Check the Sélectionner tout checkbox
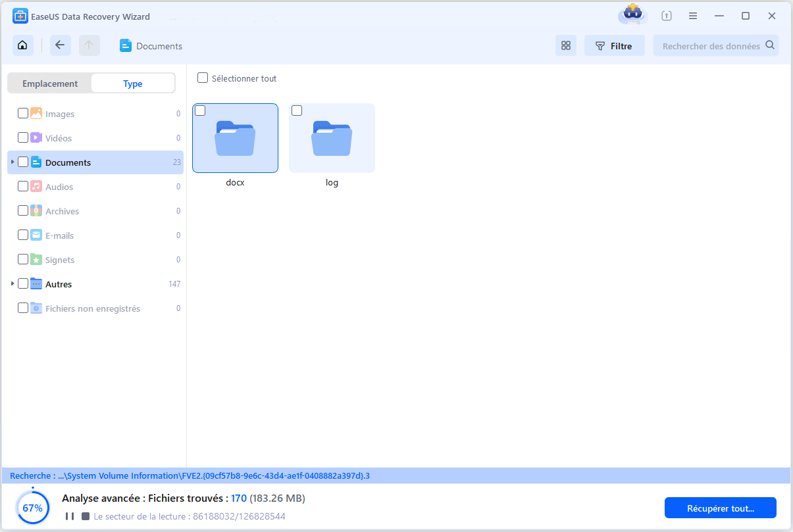793x532 pixels. tap(203, 78)
